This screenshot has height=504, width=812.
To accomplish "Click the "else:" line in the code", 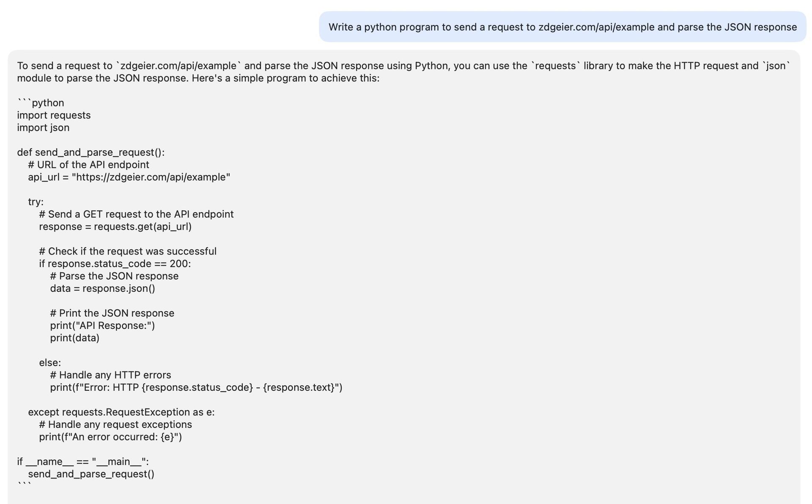I will [50, 363].
